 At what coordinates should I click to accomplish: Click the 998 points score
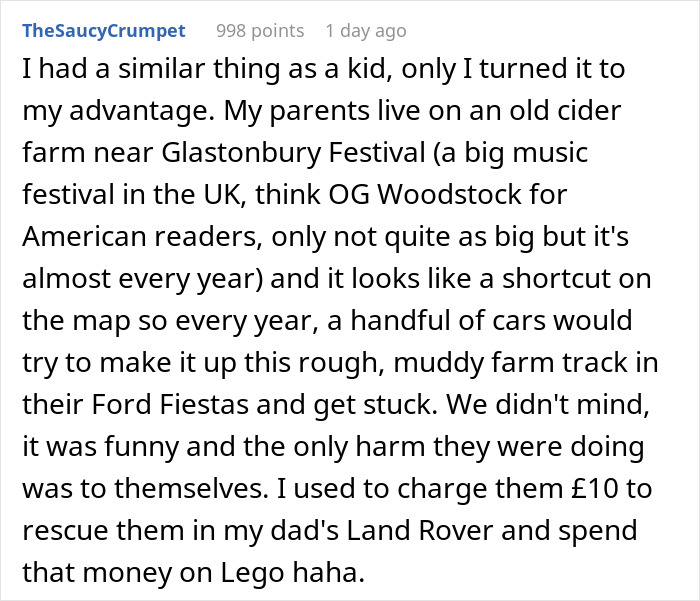coord(260,31)
